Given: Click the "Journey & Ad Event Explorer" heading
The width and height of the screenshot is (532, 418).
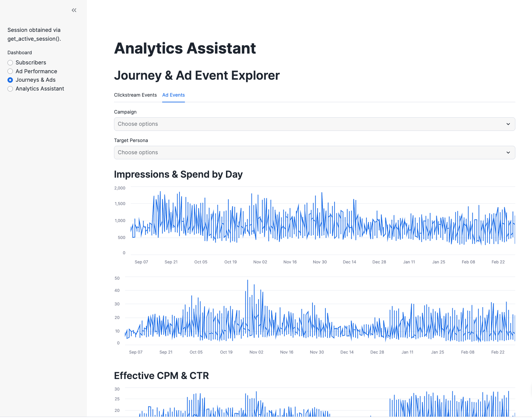Looking at the screenshot, I should click(197, 75).
